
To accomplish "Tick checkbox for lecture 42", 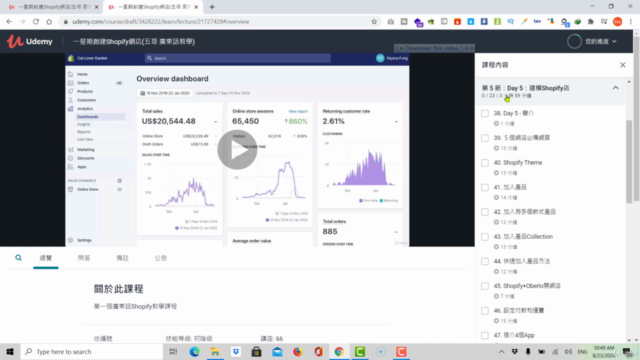I will (x=485, y=212).
